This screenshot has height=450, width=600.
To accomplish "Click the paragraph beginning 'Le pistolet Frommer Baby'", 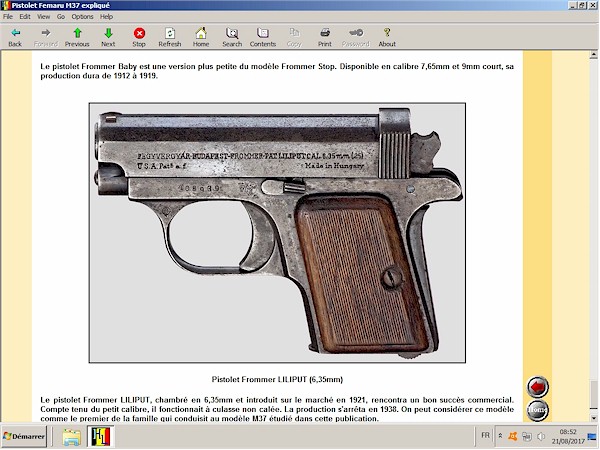I will [x=277, y=71].
